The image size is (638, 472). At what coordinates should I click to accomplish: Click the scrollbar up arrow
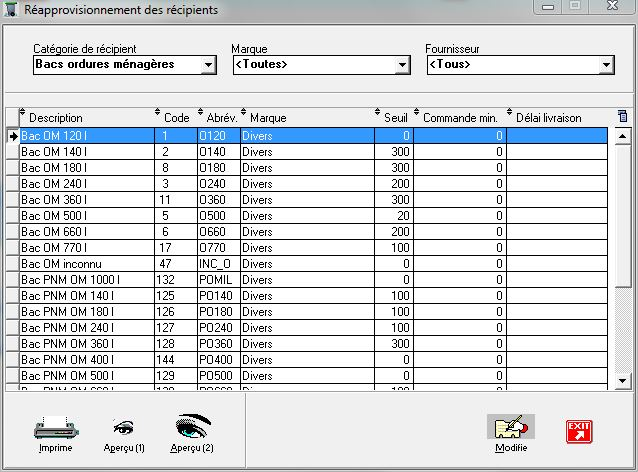pyautogui.click(x=623, y=135)
